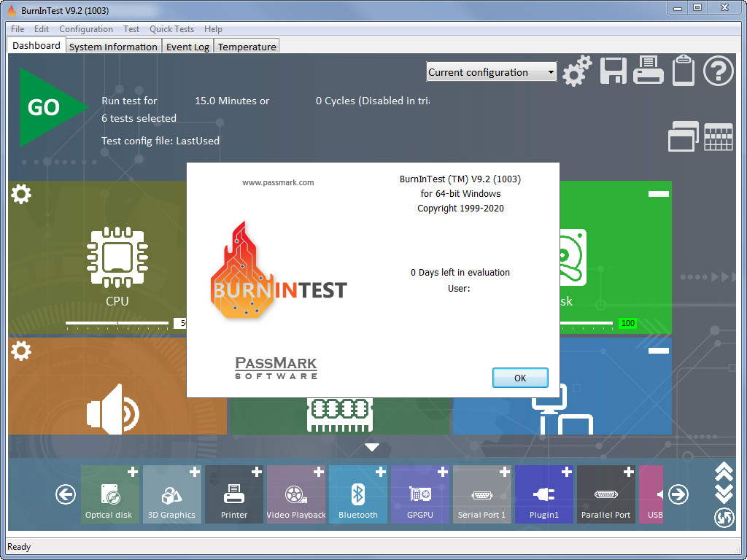Click the CPU chip icon
Image resolution: width=747 pixels, height=560 pixels.
coord(117,257)
